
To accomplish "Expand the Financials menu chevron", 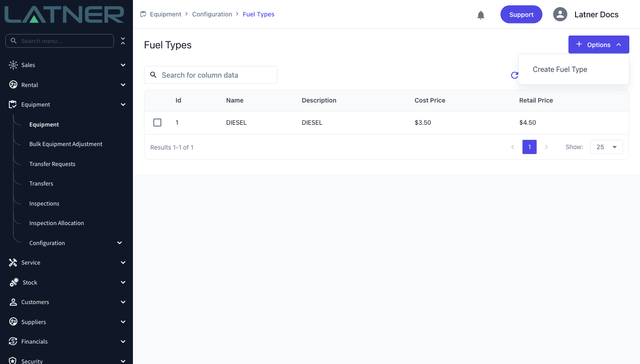I will coord(123,341).
